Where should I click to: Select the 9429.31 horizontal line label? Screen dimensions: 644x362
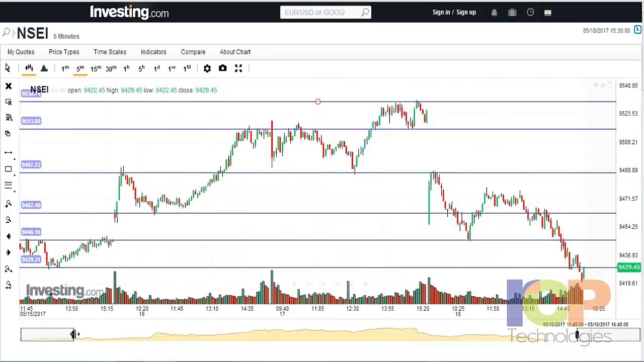point(31,259)
